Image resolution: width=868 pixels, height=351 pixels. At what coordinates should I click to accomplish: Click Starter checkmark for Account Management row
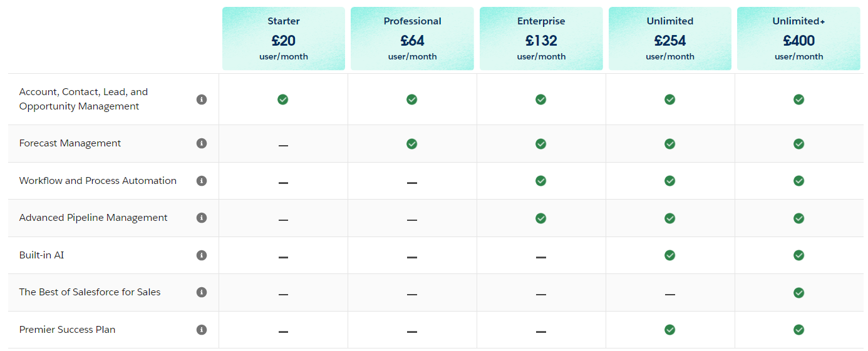tap(283, 99)
